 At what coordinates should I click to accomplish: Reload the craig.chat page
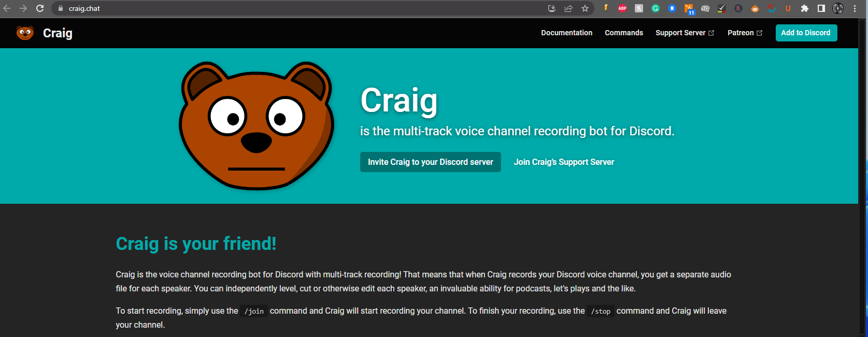(x=40, y=8)
